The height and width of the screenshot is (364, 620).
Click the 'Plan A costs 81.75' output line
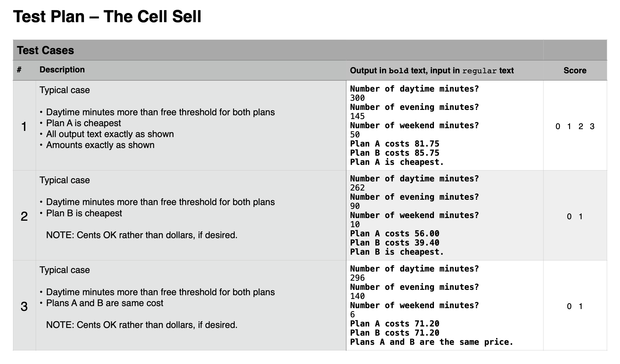pos(395,144)
